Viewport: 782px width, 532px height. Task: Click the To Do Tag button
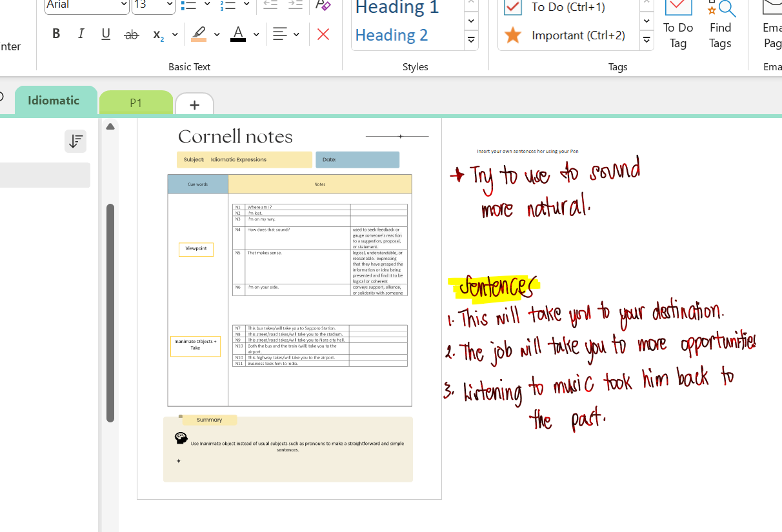678,26
